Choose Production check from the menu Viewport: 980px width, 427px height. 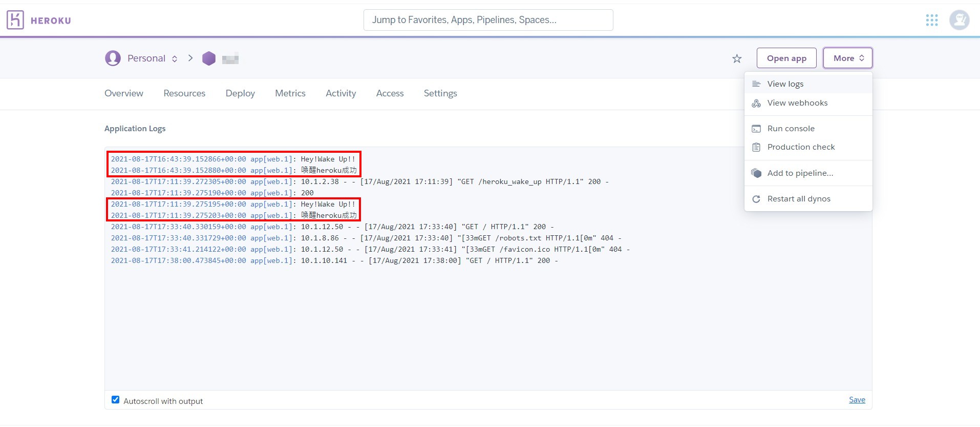point(808,147)
